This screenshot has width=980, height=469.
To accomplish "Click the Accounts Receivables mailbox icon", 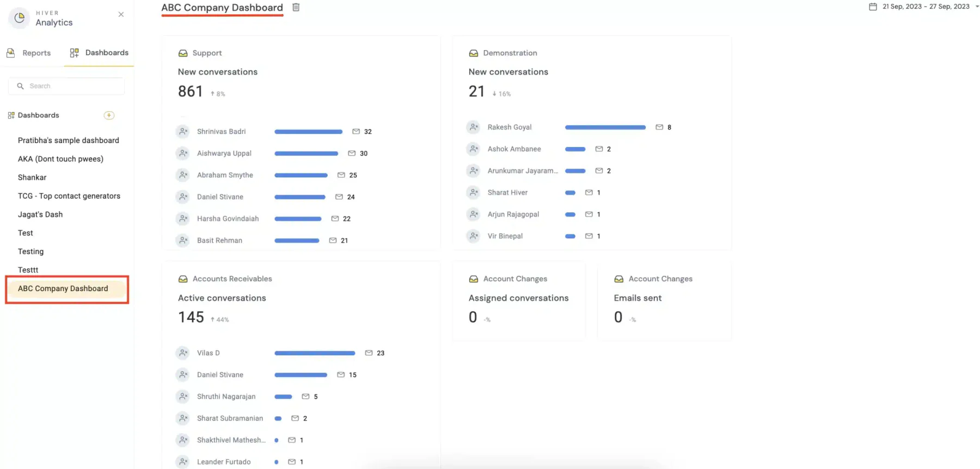I will tap(183, 279).
